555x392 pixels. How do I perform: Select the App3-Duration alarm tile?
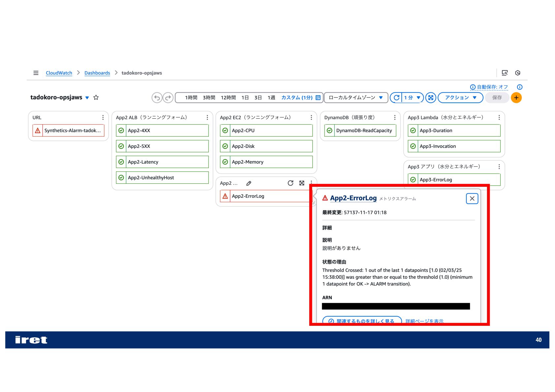click(x=454, y=130)
